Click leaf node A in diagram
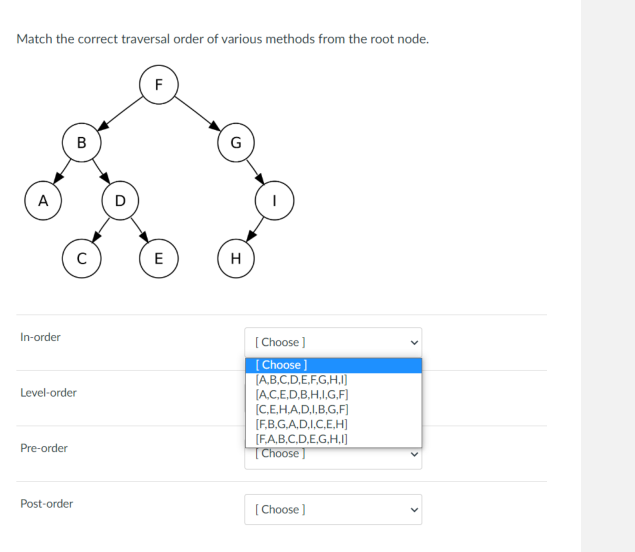635x552 pixels. click(x=43, y=200)
